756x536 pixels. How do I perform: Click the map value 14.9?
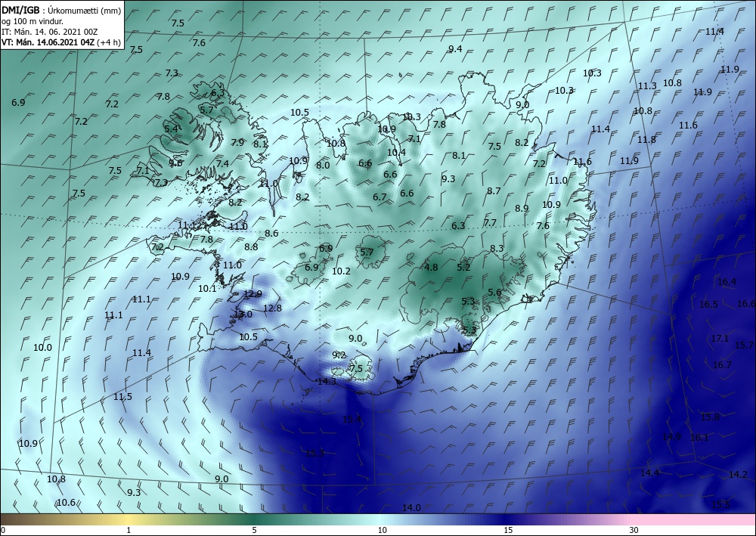tap(671, 437)
